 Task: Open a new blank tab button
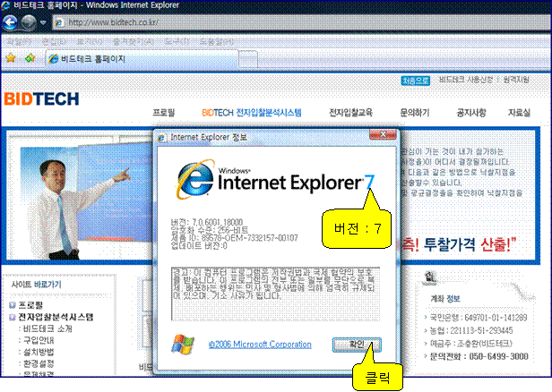(248, 59)
